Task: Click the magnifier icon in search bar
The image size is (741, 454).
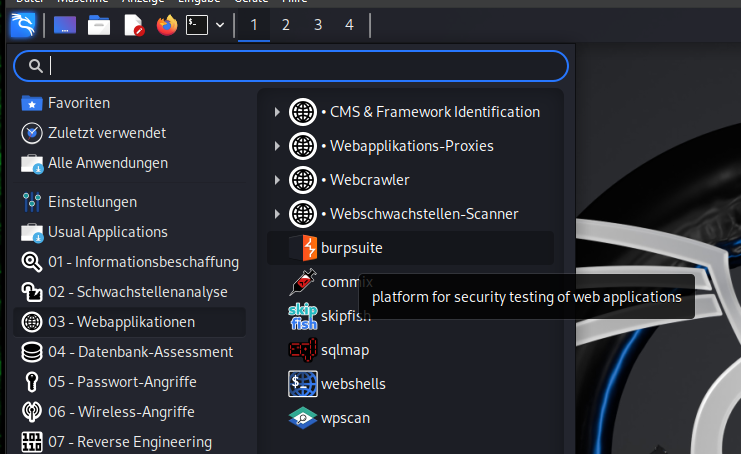Action: coord(35,66)
